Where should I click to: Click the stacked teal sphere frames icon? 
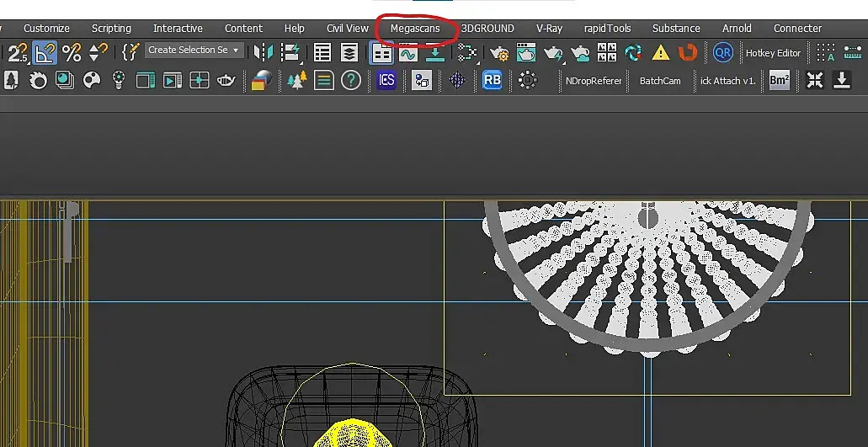point(65,81)
